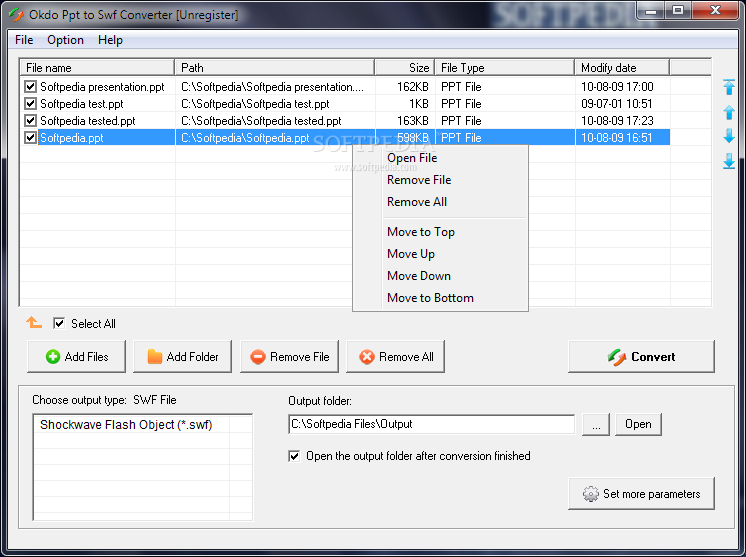Viewport: 746px width, 557px height.
Task: Click the 1KB size cell
Action: tap(419, 104)
